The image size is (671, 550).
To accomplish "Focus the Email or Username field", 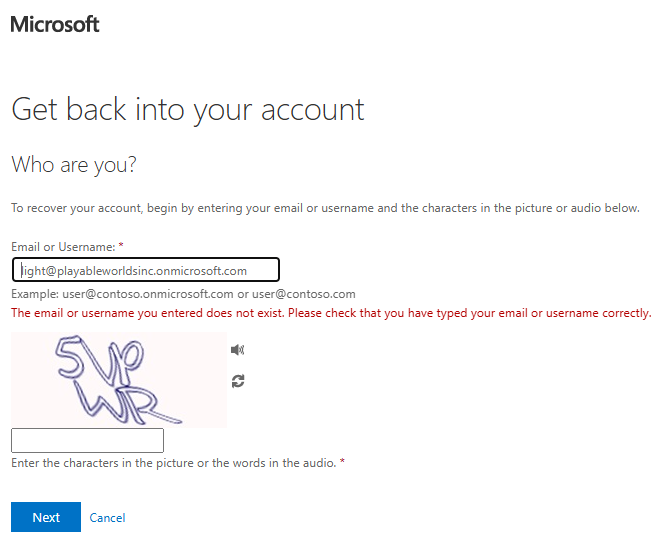I will pos(146,270).
